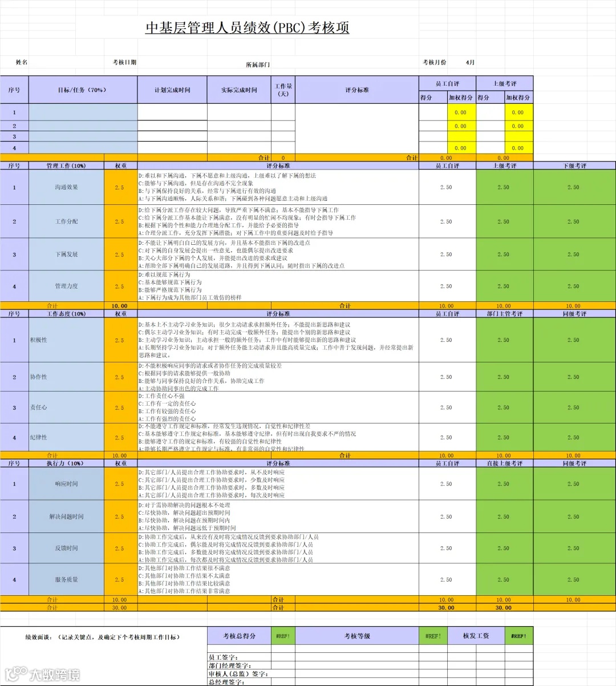This screenshot has width=616, height=686.
Task: Click the 服务质量 row label
Action: (66, 579)
